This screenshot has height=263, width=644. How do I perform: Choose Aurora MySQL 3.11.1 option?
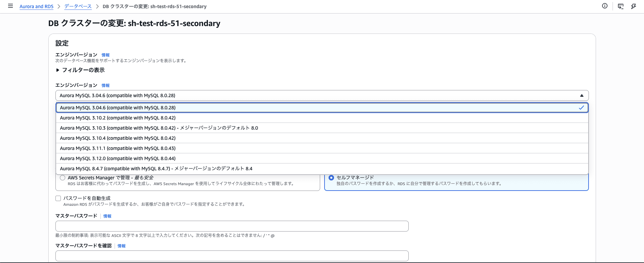click(x=322, y=148)
